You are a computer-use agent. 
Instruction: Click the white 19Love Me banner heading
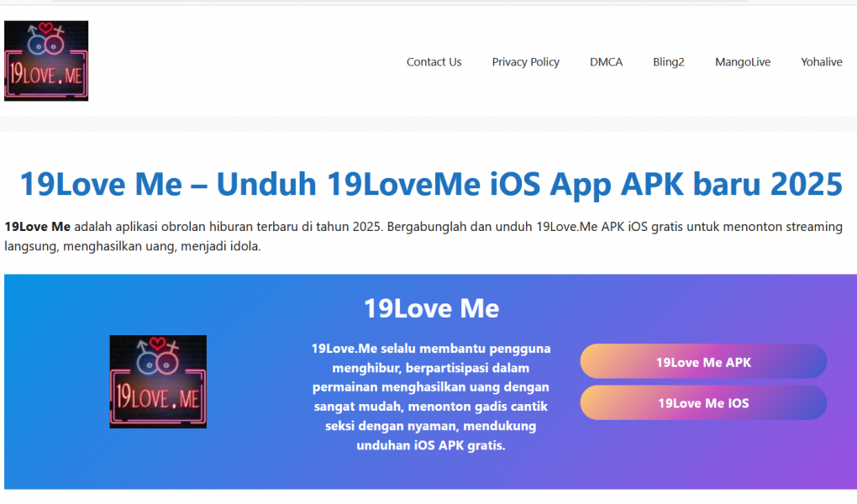[431, 307]
